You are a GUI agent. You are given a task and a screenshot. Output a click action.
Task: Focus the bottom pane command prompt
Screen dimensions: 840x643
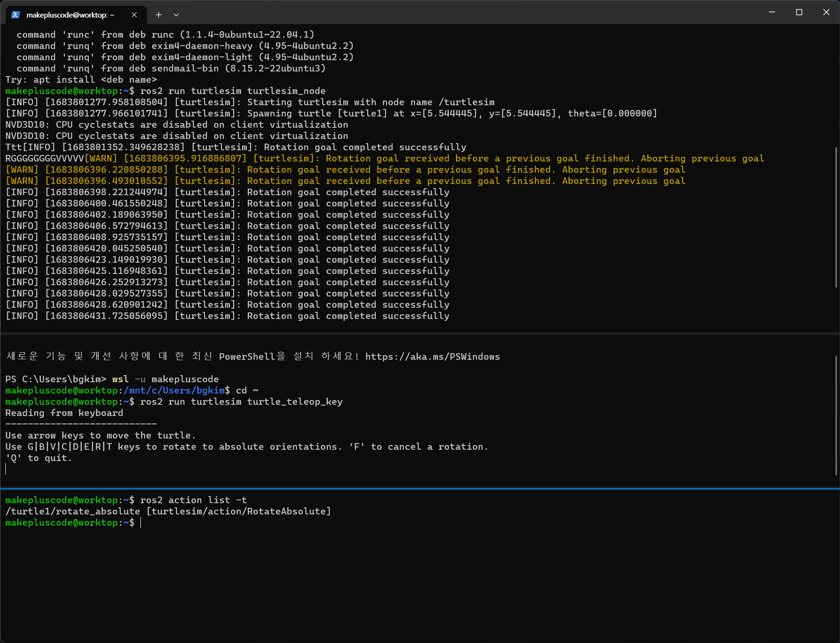pos(140,523)
